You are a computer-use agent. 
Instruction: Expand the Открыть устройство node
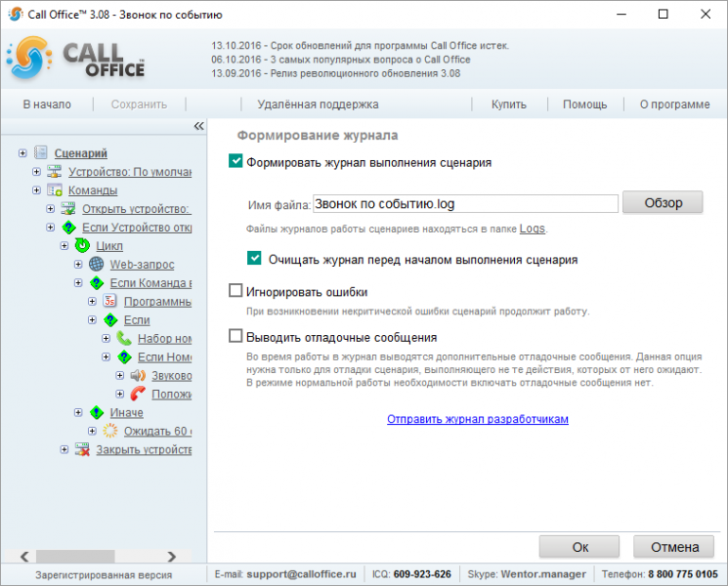point(50,209)
